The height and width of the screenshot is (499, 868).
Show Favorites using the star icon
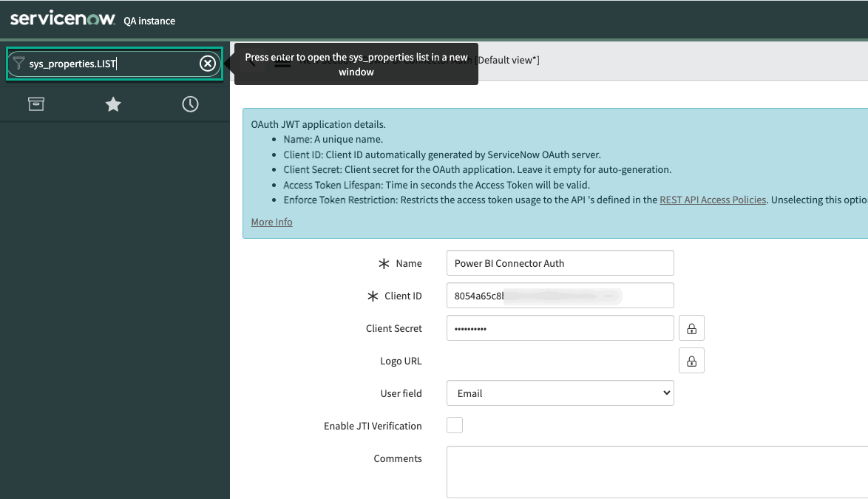pos(113,104)
